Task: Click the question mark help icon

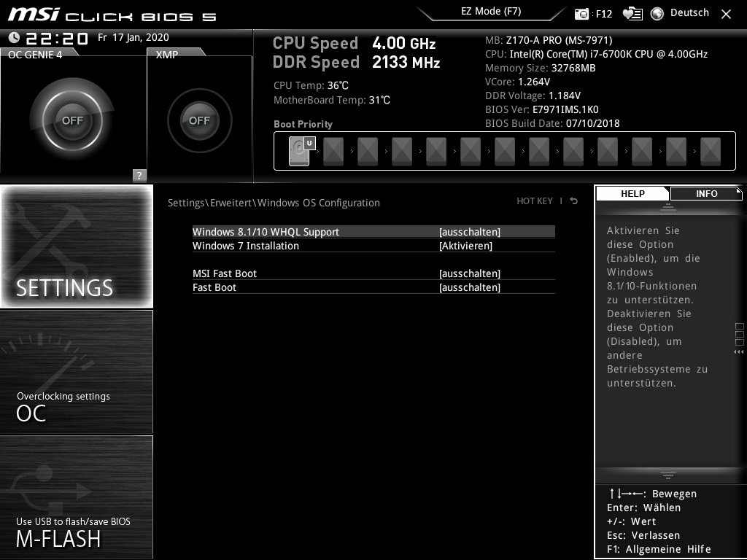Action: [139, 175]
